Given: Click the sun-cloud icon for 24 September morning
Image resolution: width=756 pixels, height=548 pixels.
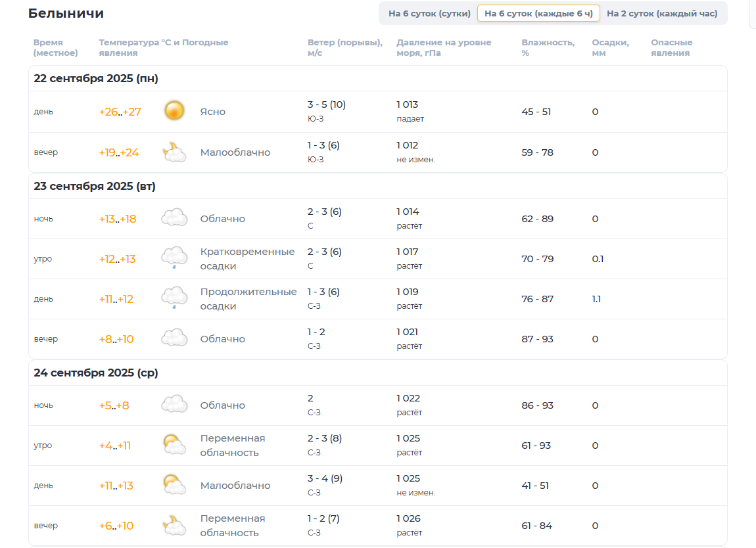Looking at the screenshot, I should pyautogui.click(x=174, y=445).
